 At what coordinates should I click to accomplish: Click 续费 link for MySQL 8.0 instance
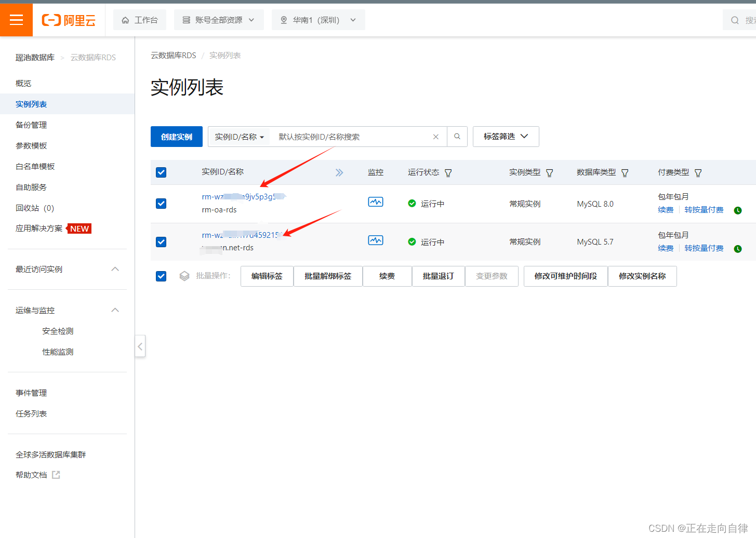(666, 210)
